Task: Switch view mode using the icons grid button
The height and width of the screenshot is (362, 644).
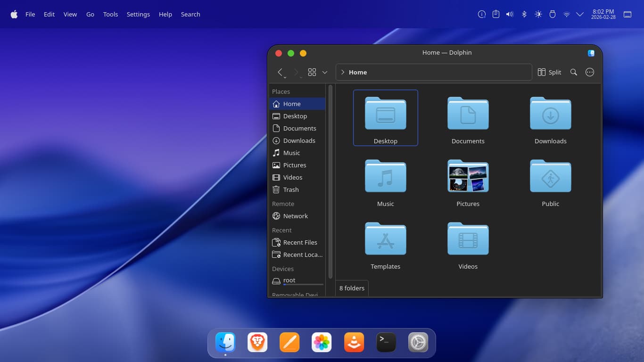Action: pos(312,72)
